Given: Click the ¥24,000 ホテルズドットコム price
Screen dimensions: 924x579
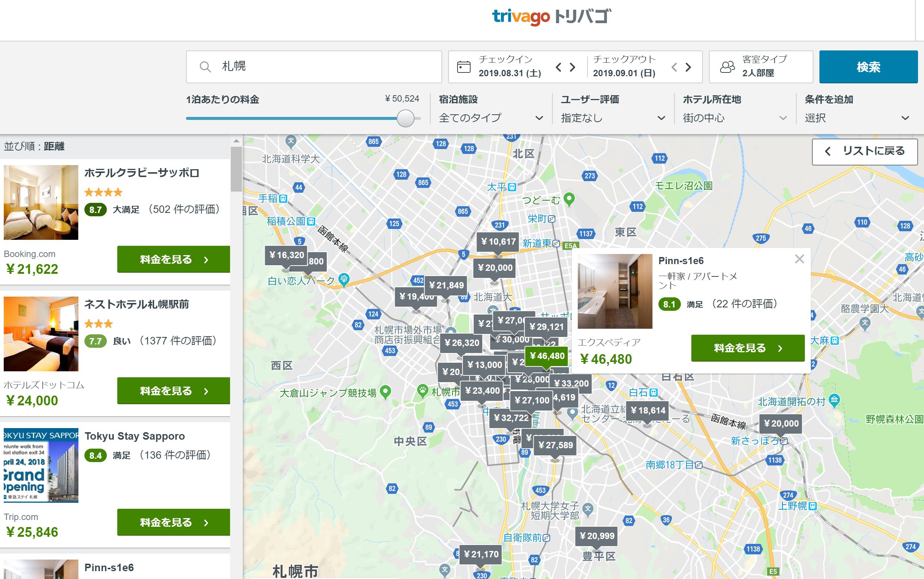Looking at the screenshot, I should click(32, 400).
